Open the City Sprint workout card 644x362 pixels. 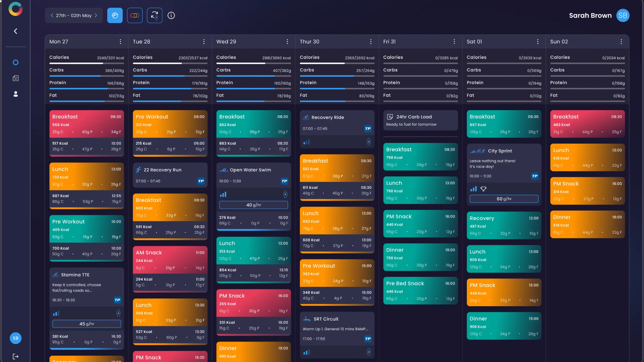point(504,161)
